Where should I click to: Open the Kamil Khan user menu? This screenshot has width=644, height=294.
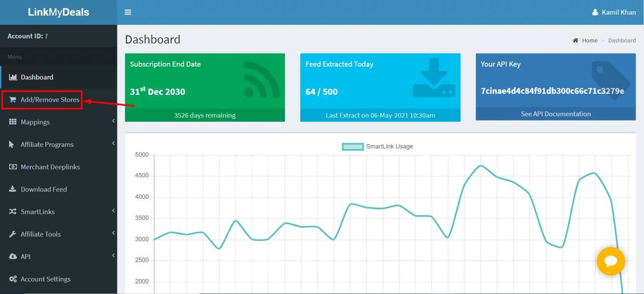614,12
